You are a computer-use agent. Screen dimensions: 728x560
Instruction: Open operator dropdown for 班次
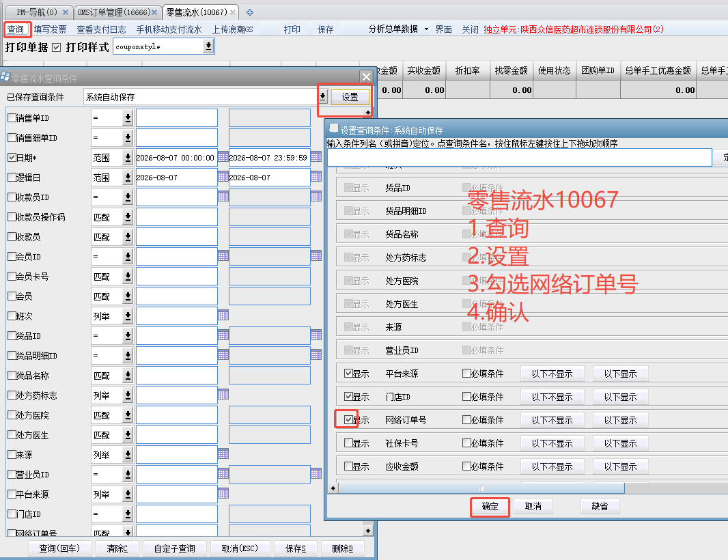(x=128, y=316)
